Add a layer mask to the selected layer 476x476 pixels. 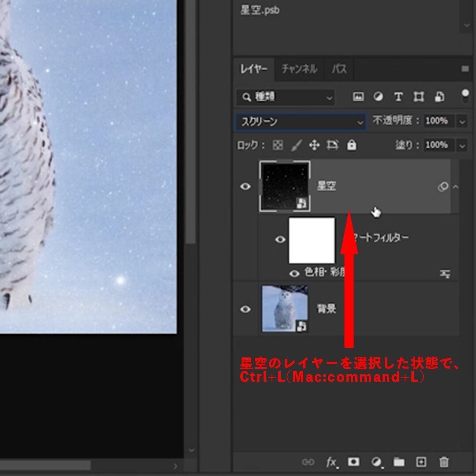pos(353,462)
